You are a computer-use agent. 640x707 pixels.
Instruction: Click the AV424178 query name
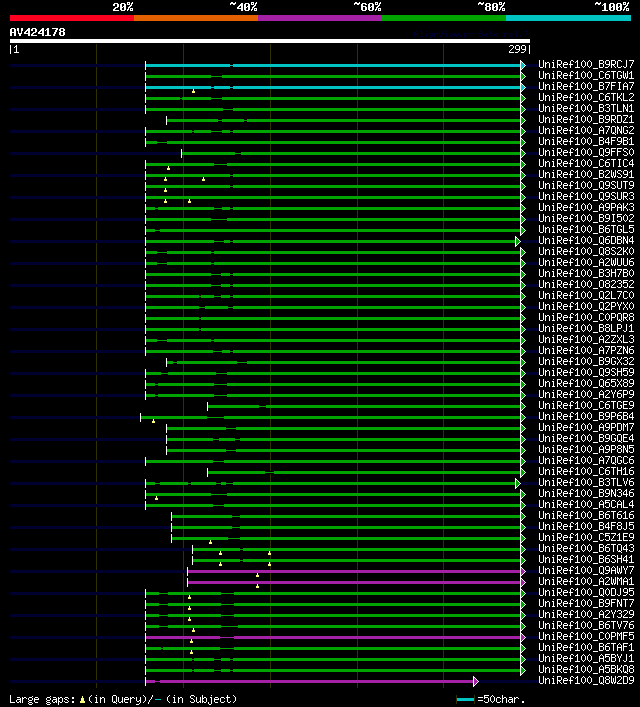point(37,32)
